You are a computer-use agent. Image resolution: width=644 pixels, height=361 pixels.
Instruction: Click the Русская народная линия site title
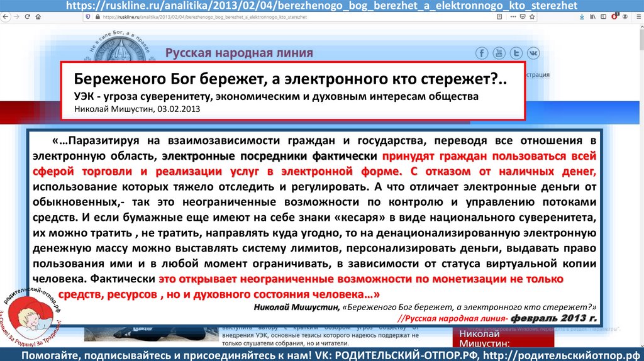coord(239,53)
